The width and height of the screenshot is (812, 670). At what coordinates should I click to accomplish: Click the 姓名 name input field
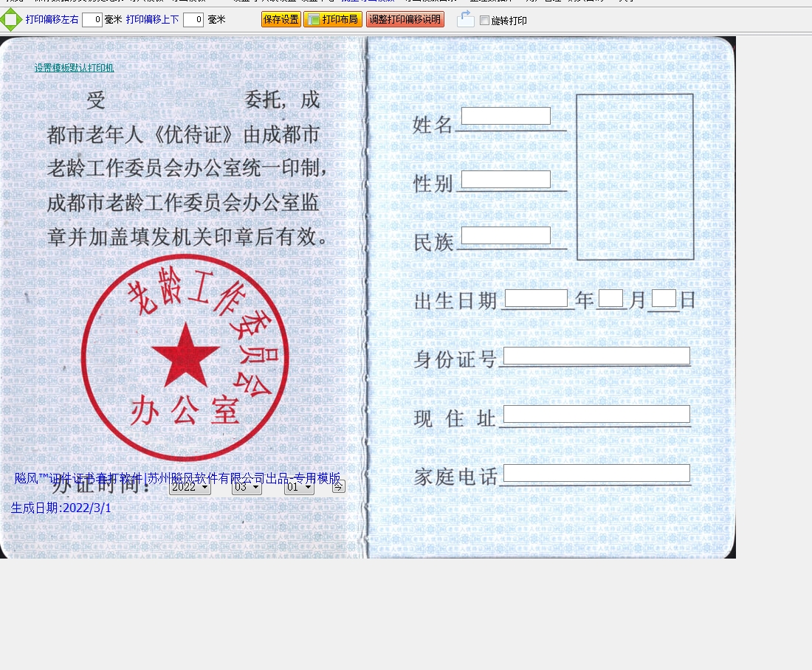[x=506, y=116]
